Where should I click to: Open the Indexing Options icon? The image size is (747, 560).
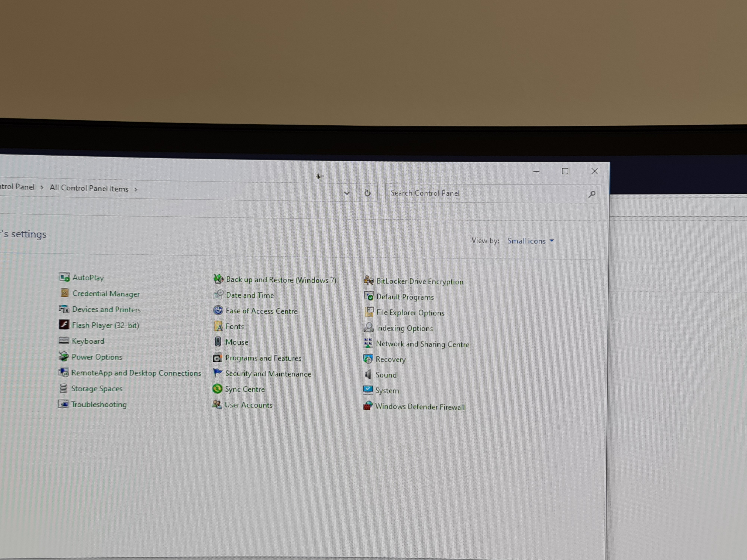click(x=368, y=327)
